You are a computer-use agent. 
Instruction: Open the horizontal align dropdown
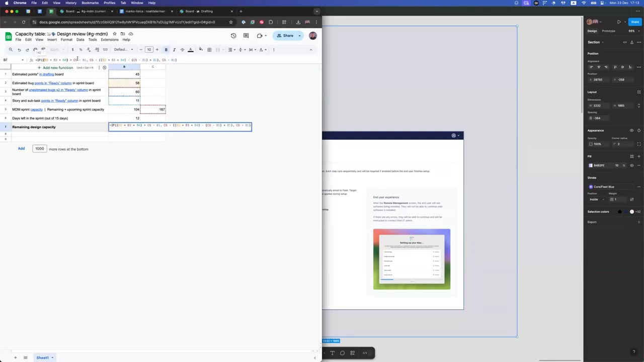click(x=231, y=50)
